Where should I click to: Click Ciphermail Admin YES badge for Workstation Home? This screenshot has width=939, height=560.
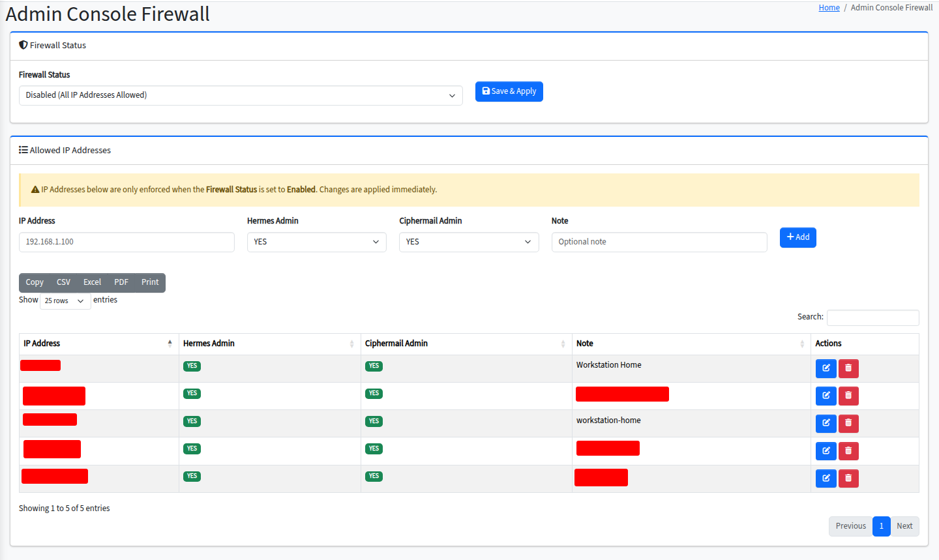click(374, 366)
